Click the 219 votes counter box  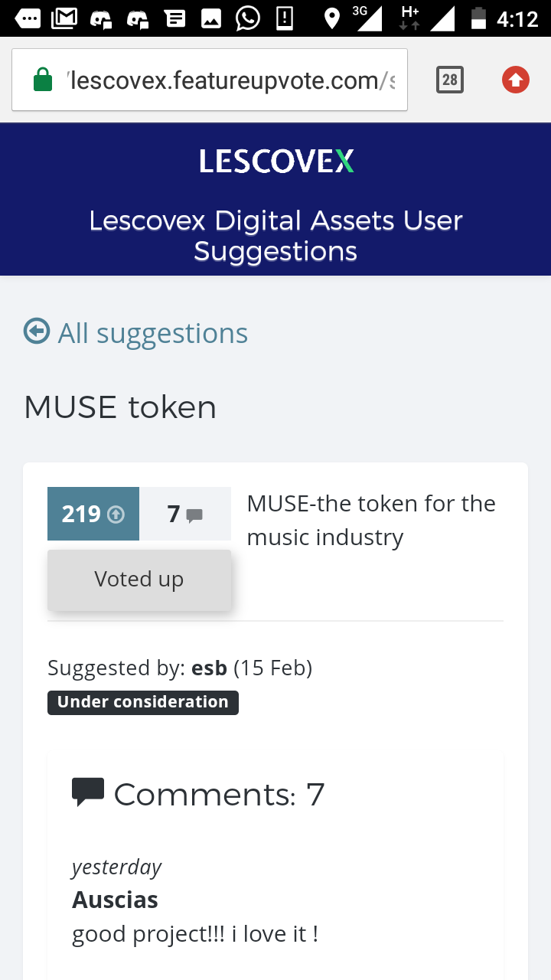(x=93, y=514)
